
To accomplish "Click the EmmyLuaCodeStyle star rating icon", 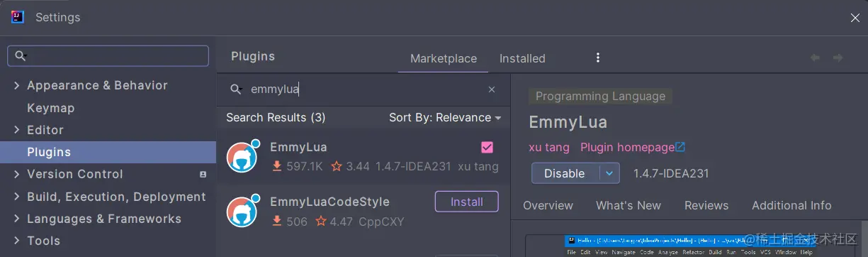I will (321, 222).
